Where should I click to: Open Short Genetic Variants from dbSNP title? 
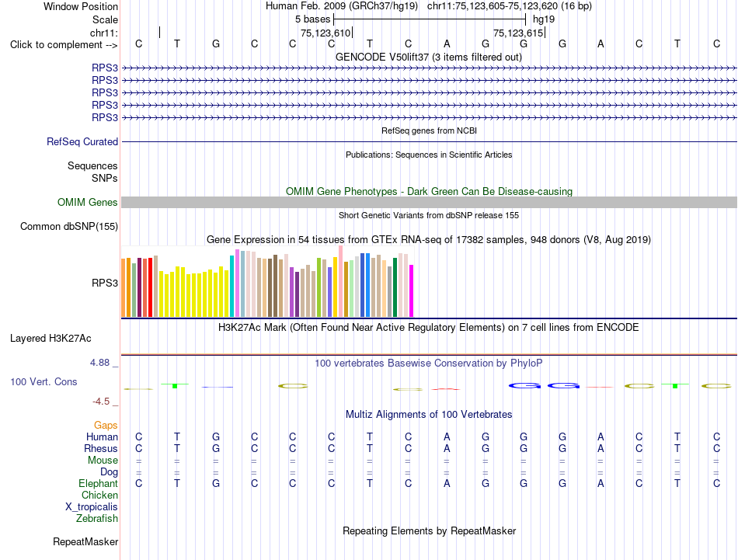pos(429,215)
